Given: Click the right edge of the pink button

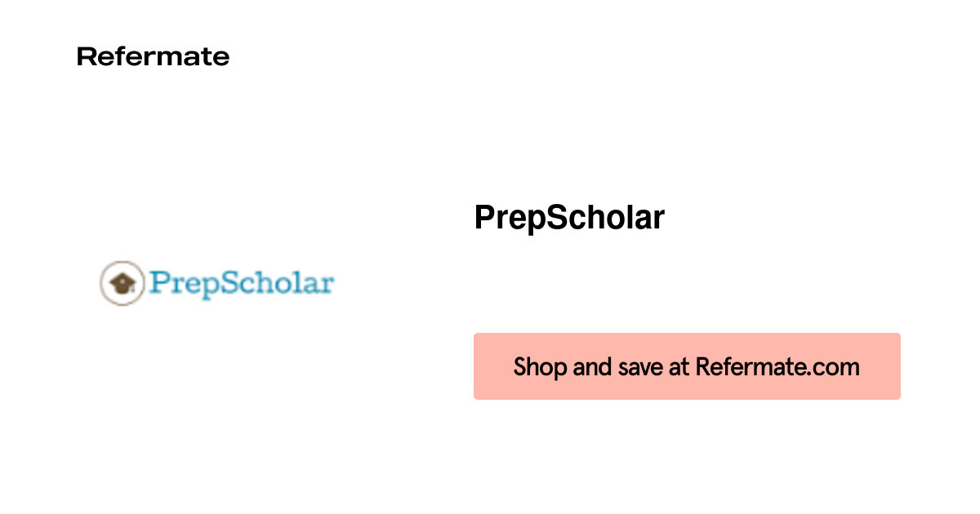Looking at the screenshot, I should click(x=896, y=366).
